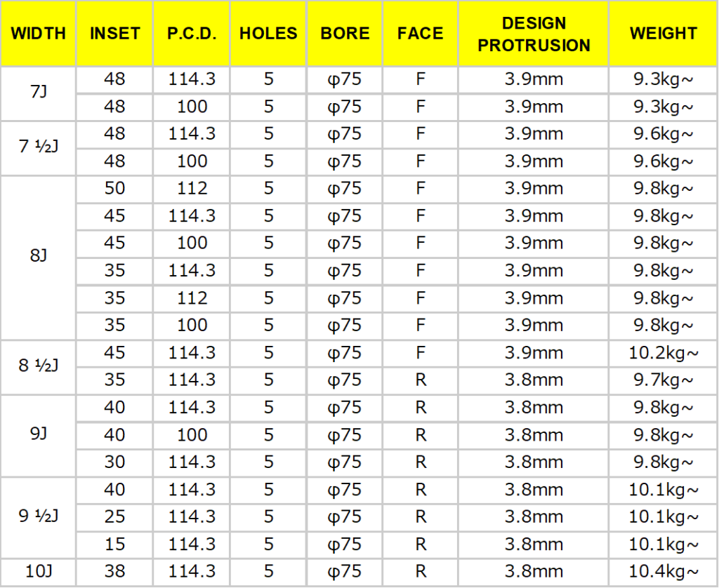Viewport: 719px width, 588px height.
Task: Select P.C.D. 100 in the 9J group
Action: click(x=192, y=436)
